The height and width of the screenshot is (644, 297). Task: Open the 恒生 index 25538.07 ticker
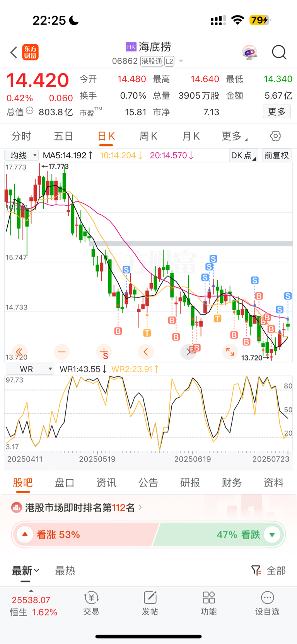pyautogui.click(x=34, y=606)
